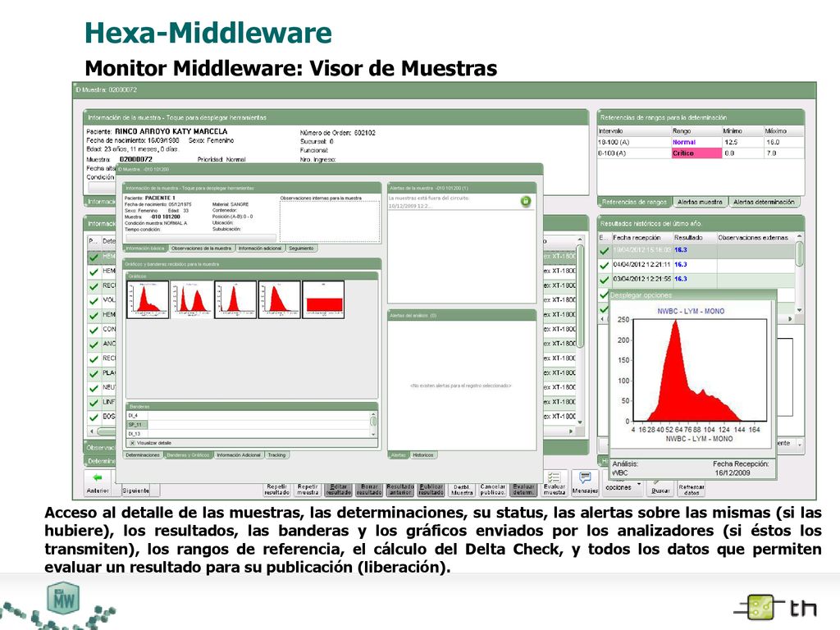This screenshot has width=840, height=630.
Task: Click the checkmark beside 04/04/2012 12:21:11
Action: coord(605,265)
